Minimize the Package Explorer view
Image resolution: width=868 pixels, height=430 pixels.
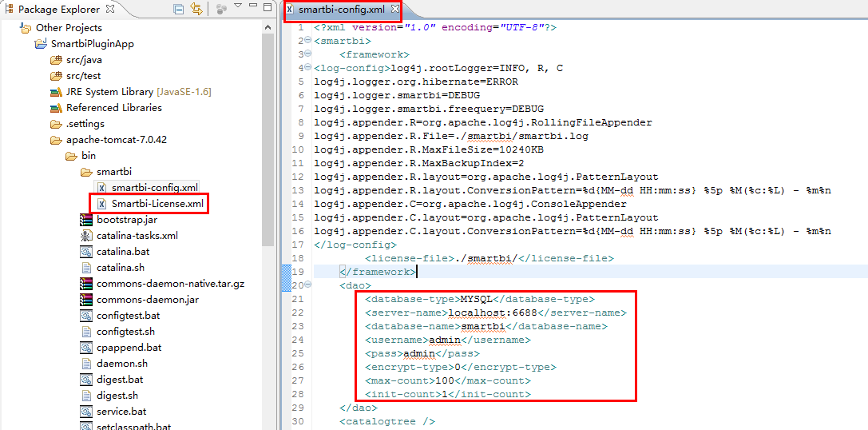coord(253,6)
